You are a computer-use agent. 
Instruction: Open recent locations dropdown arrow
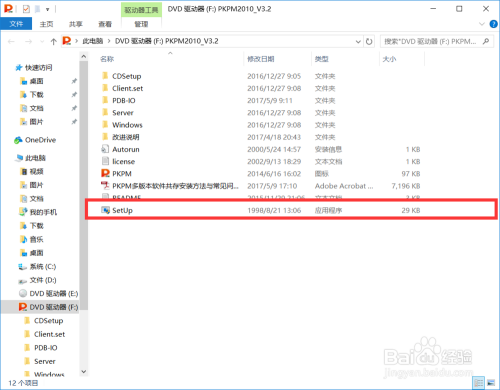[42, 41]
